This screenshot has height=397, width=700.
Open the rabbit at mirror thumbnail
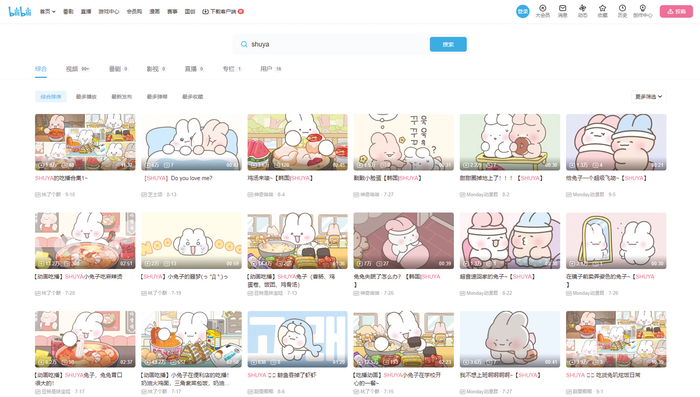[616, 241]
